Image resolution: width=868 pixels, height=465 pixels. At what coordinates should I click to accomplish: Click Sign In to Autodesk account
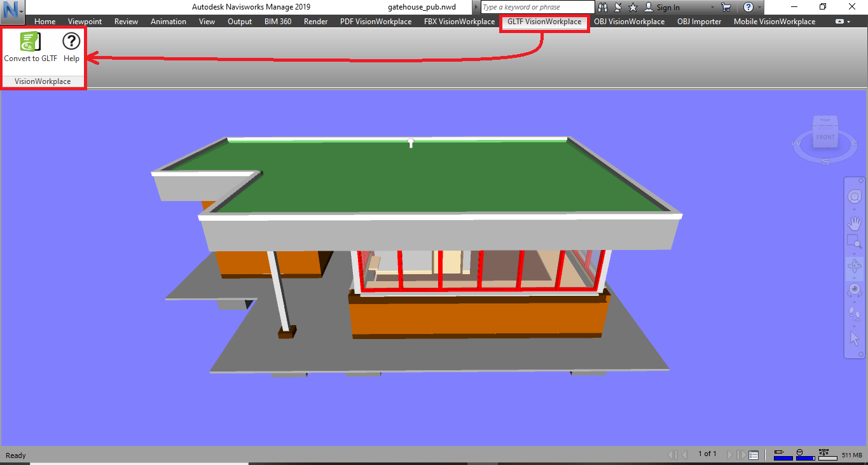[x=662, y=8]
